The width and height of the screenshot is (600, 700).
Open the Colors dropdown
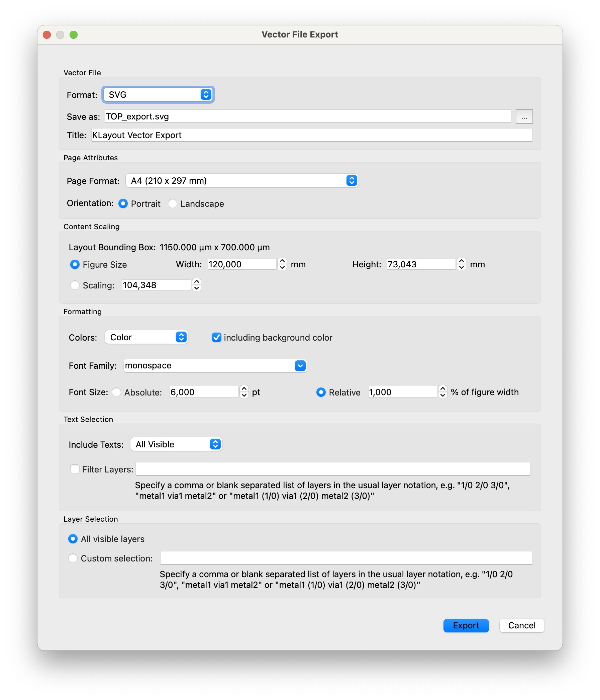click(x=146, y=337)
